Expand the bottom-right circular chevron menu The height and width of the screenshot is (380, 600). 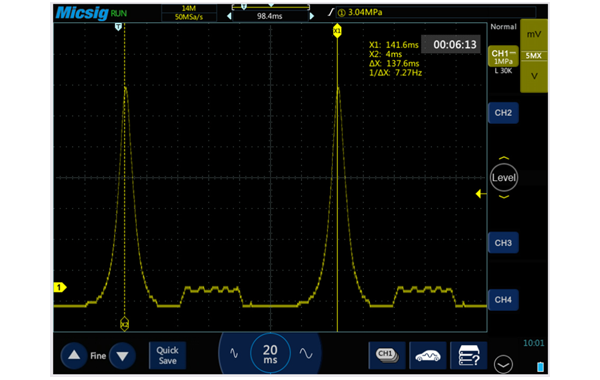click(503, 364)
